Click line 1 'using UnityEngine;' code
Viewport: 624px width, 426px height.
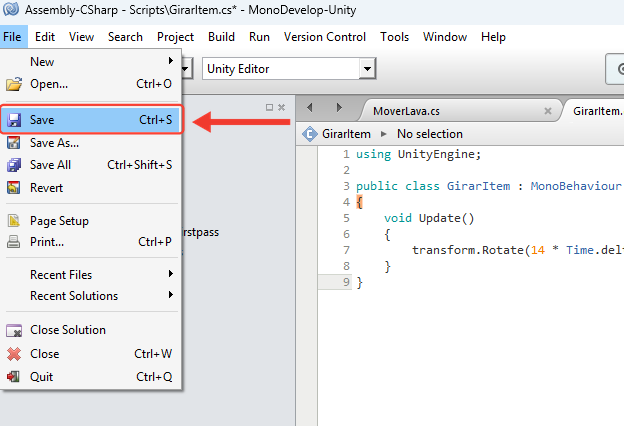click(418, 154)
